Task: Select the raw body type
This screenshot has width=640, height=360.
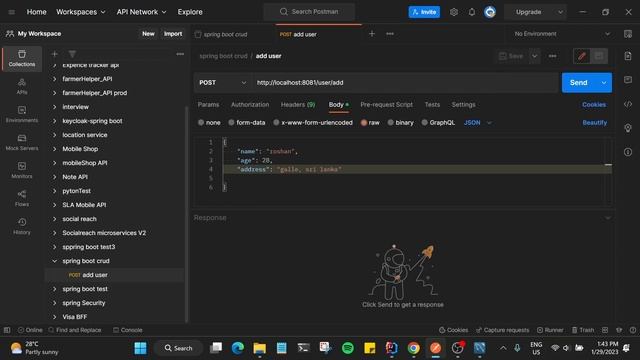Action: click(x=370, y=122)
